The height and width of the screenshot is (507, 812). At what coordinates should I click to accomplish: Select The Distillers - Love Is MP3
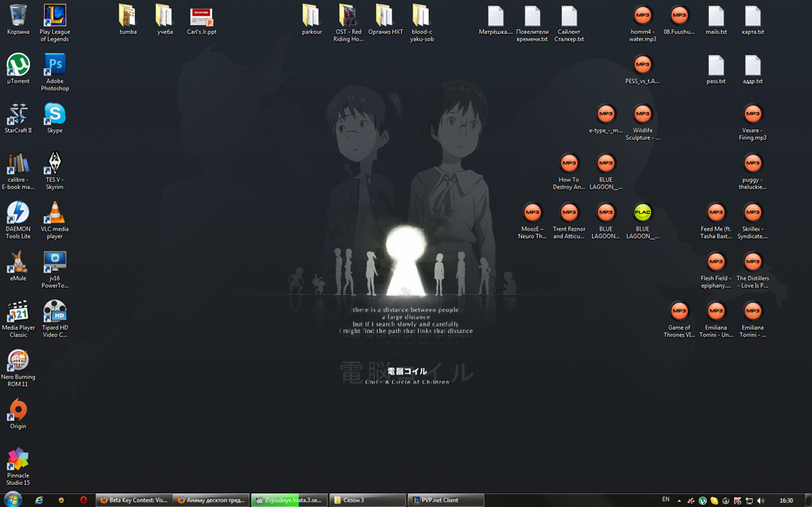[x=753, y=270]
